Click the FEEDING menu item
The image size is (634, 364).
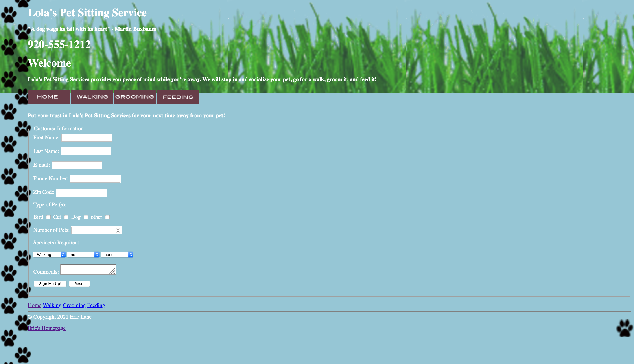178,97
